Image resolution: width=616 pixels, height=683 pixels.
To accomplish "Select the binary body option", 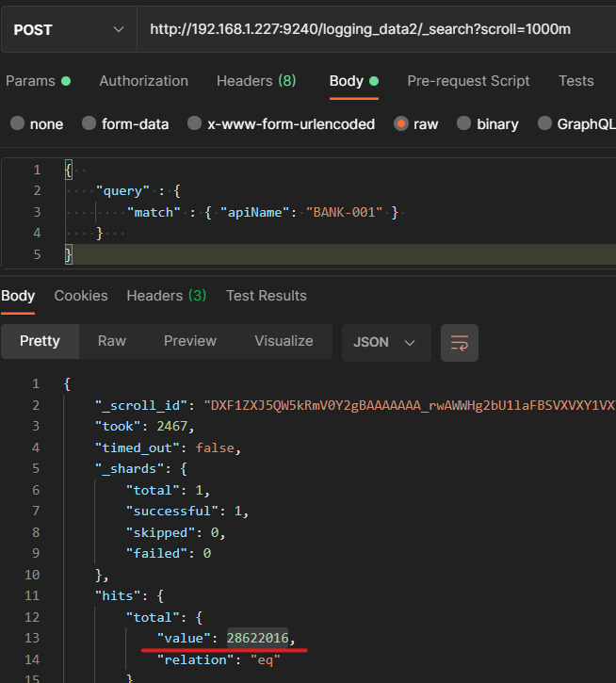I will pyautogui.click(x=463, y=123).
